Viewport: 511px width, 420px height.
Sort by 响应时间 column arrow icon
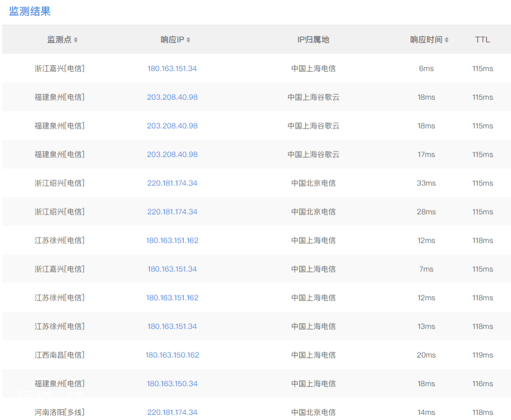click(x=447, y=40)
